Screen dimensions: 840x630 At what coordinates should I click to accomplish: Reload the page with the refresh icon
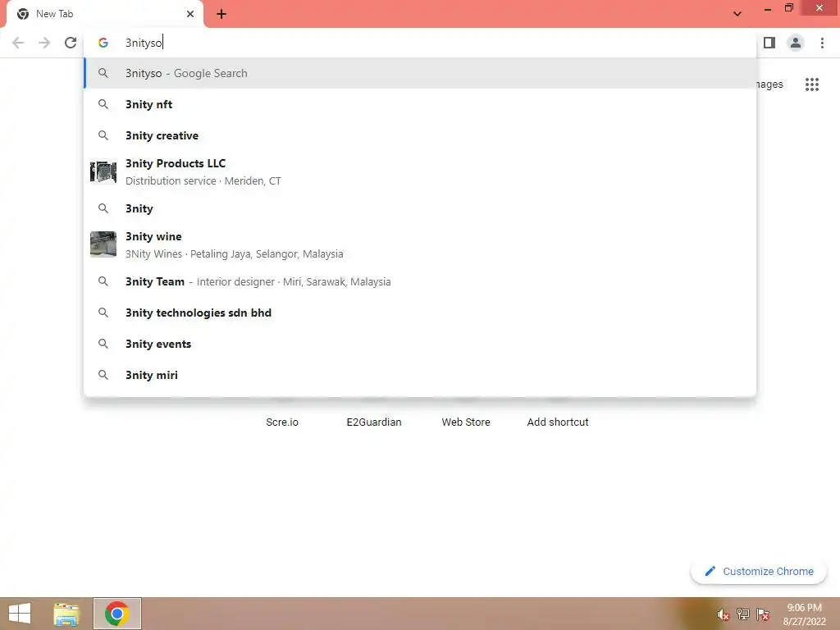click(71, 43)
